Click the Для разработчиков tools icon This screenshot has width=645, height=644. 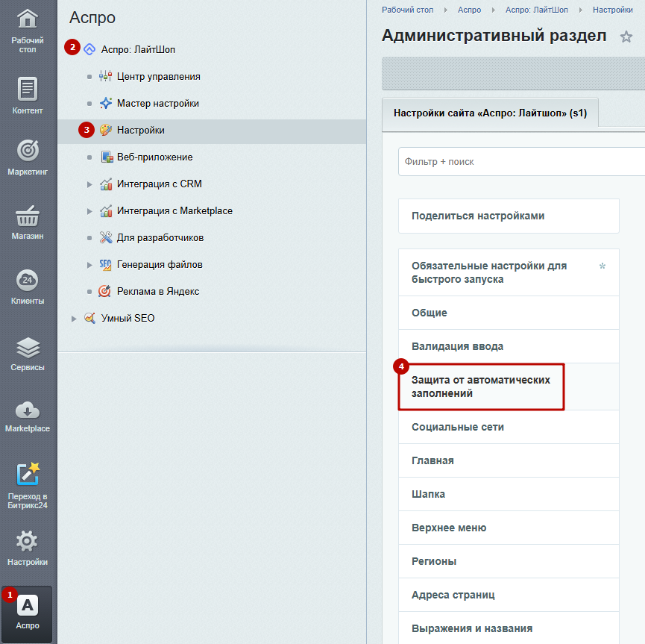tap(106, 237)
